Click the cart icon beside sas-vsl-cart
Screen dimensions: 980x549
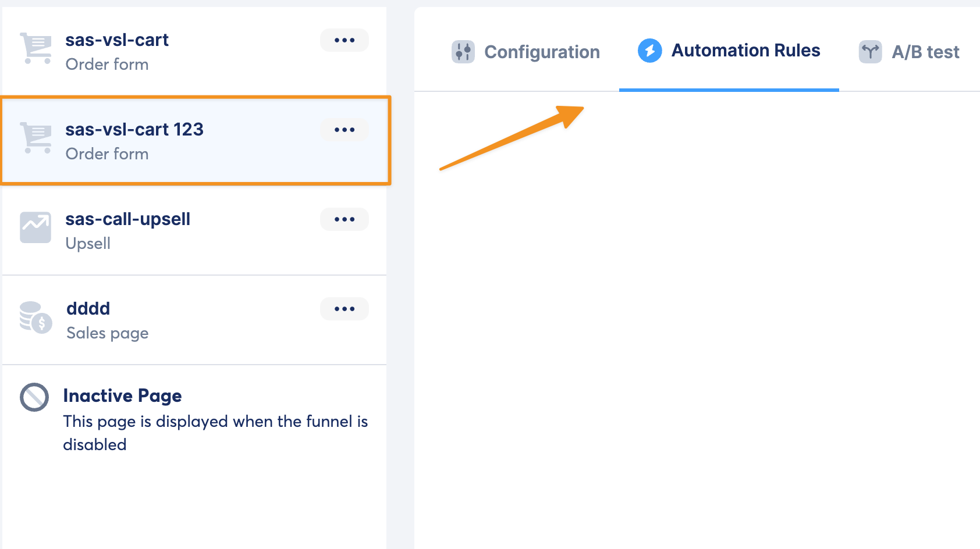pos(36,48)
